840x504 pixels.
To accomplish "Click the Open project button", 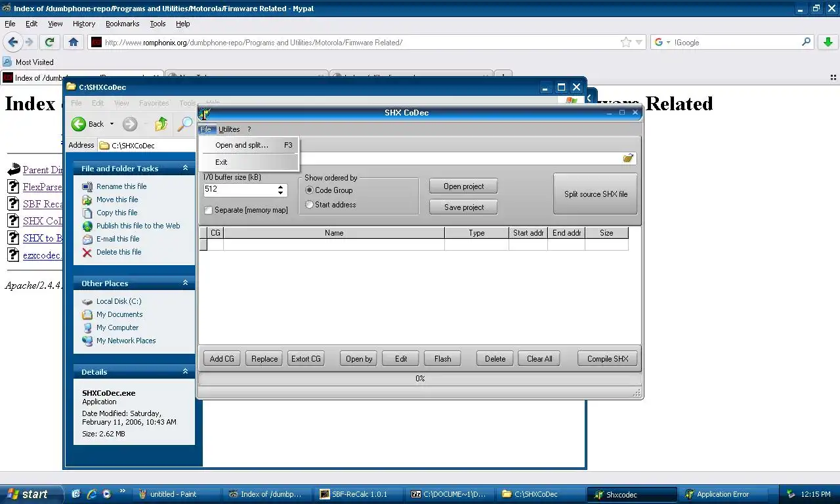I will (463, 186).
